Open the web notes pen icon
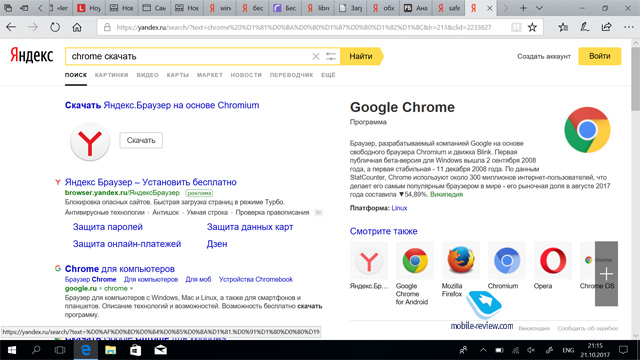This screenshot has width=640, height=360. tap(585, 27)
